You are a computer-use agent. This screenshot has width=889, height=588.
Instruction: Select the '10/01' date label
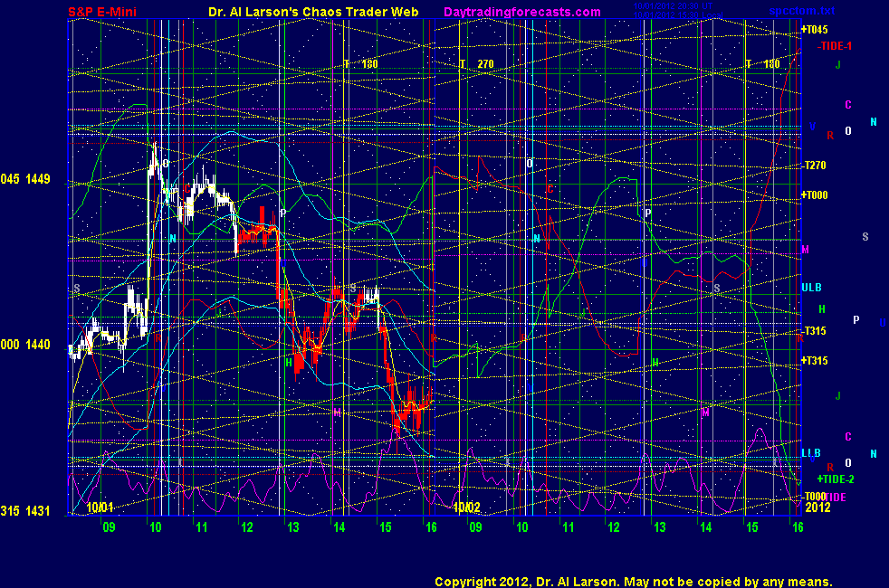(x=100, y=507)
